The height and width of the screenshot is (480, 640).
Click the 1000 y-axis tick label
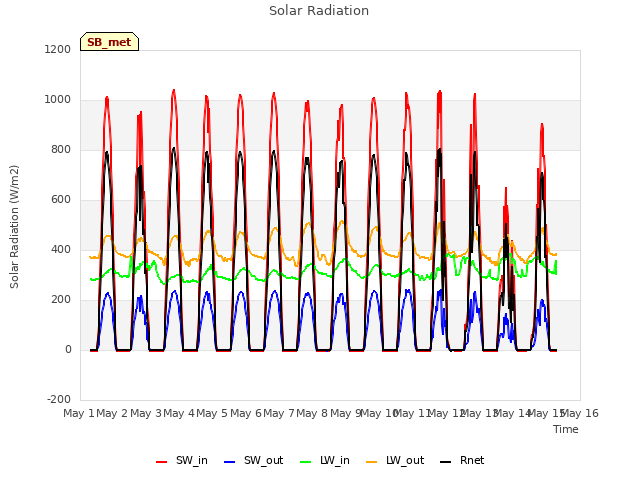[58, 100]
